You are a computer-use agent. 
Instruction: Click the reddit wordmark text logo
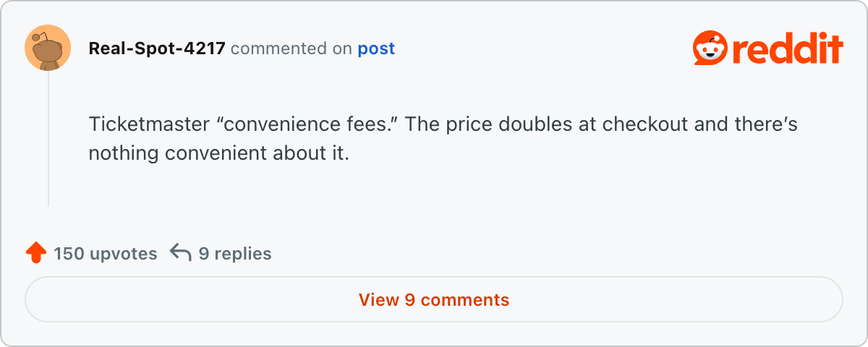(787, 49)
